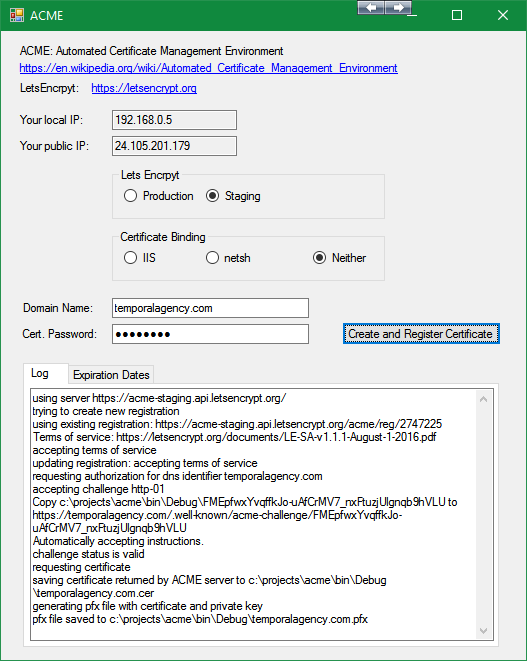Switch to the Log tab
The width and height of the screenshot is (527, 661).
pyautogui.click(x=45, y=373)
